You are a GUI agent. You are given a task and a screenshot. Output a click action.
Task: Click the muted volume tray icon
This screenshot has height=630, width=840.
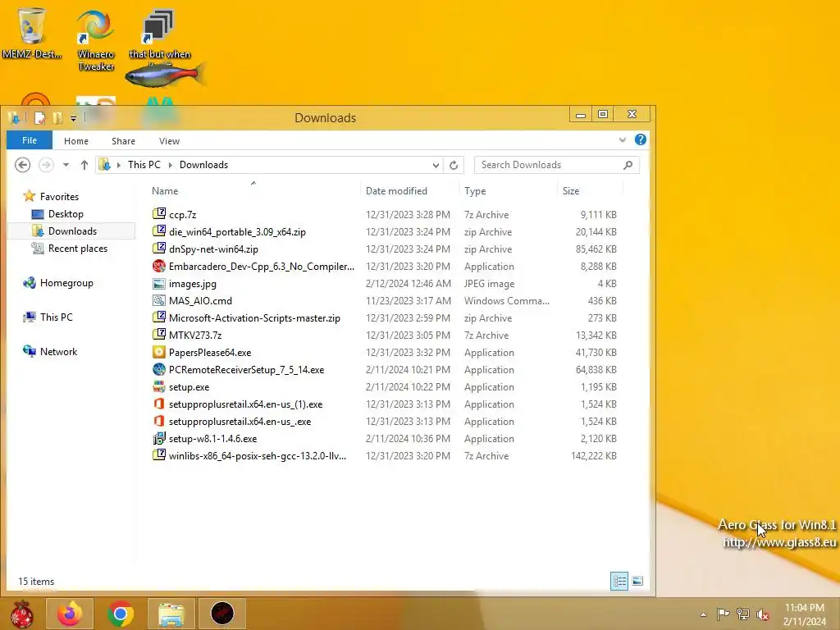(763, 614)
